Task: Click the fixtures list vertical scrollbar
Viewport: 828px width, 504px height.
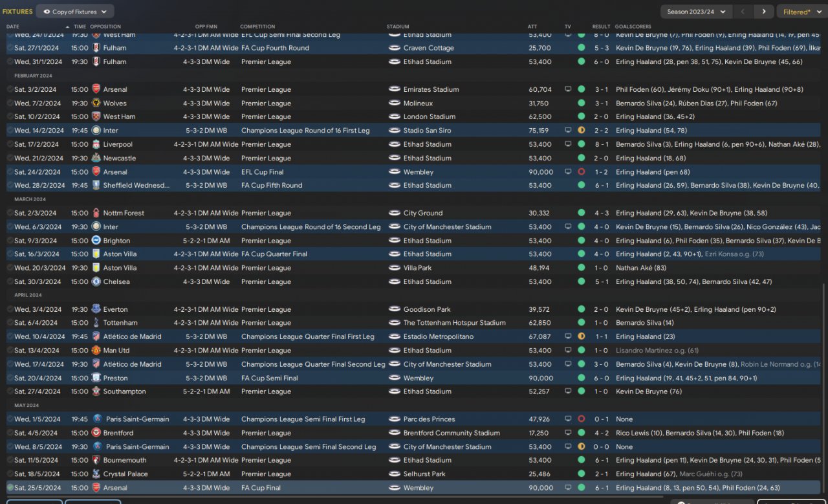Action: 824,388
